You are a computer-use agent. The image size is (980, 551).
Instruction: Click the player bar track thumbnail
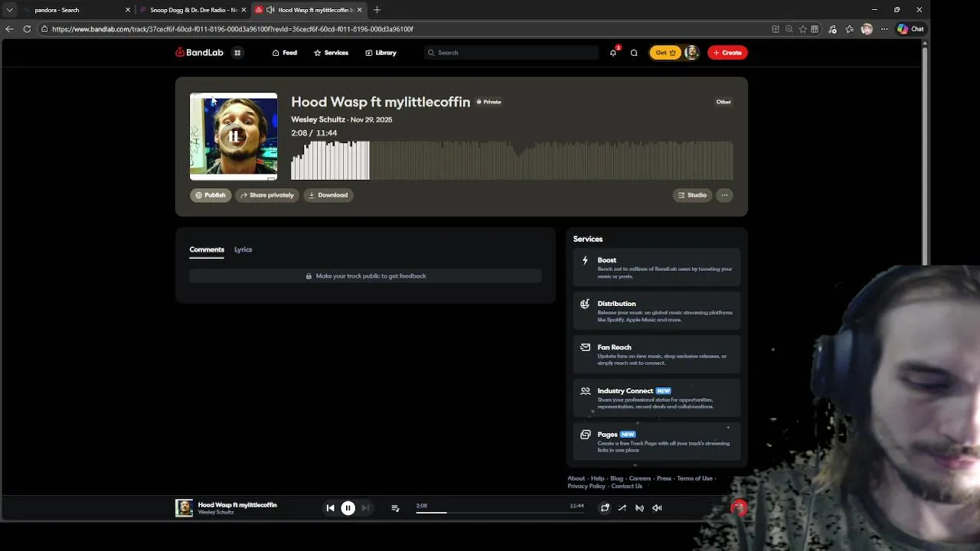184,507
